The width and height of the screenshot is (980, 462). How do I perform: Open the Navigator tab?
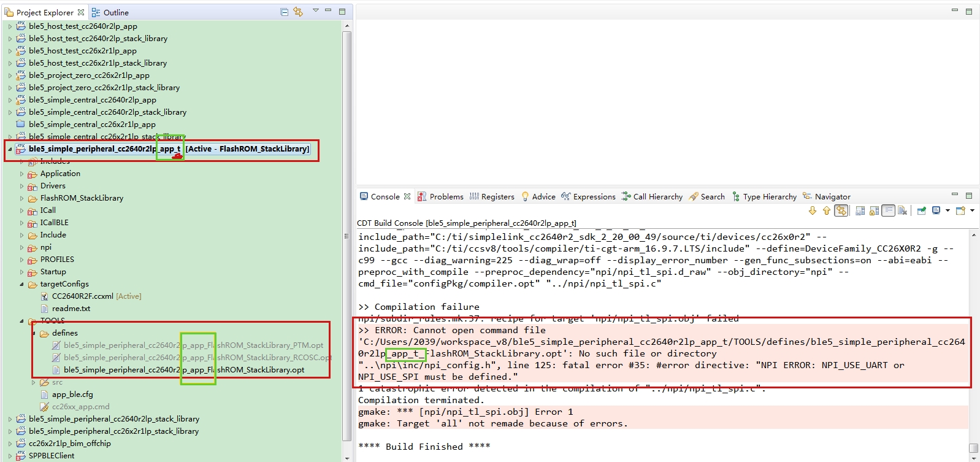[x=826, y=196]
